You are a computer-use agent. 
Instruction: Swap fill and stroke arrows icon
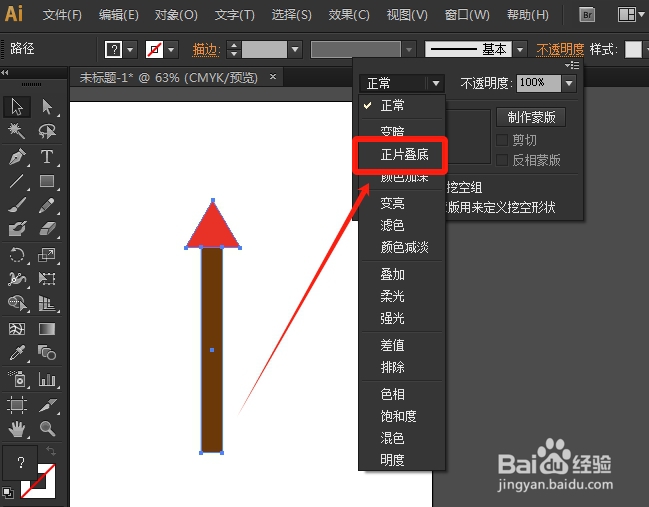[50, 451]
